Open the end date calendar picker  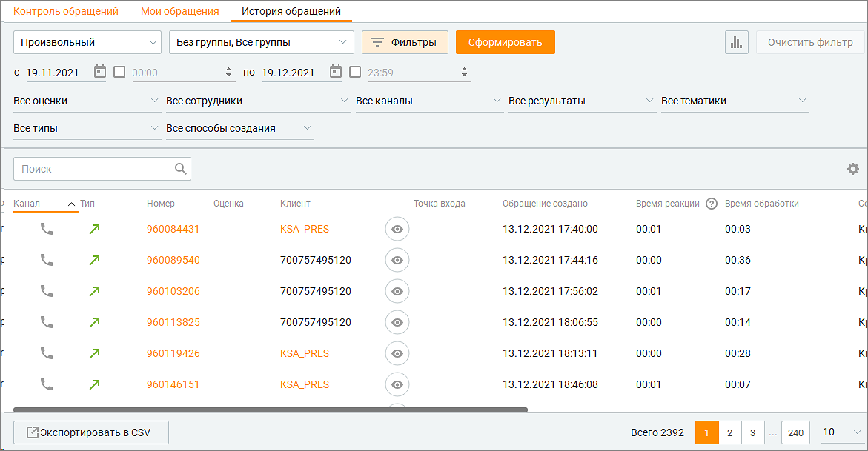[336, 72]
